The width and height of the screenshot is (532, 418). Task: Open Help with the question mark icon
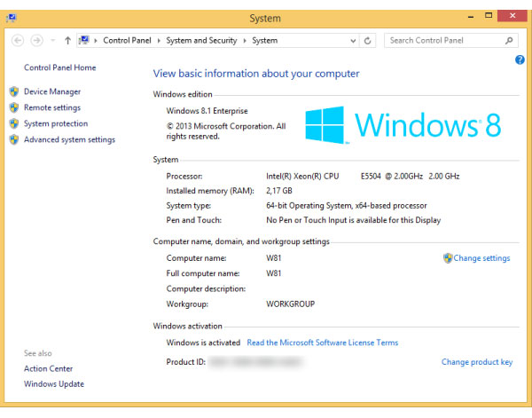(x=520, y=59)
